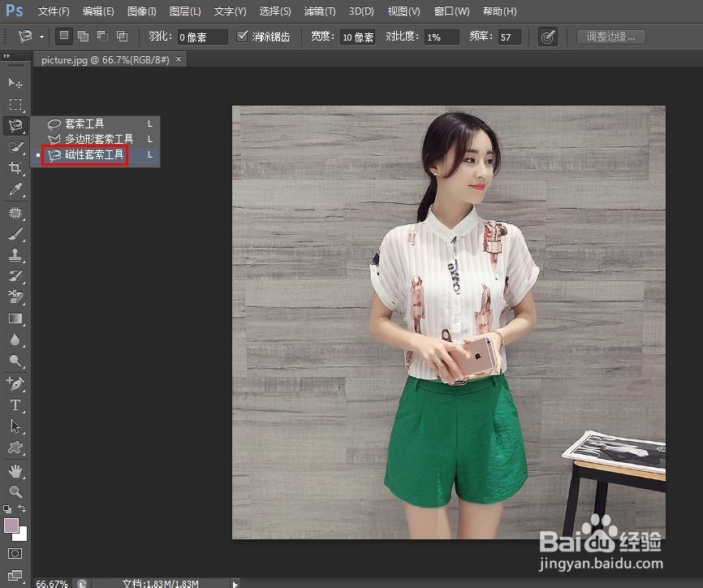Edit the 频率 frequency value field
The image size is (703, 588).
tap(509, 37)
